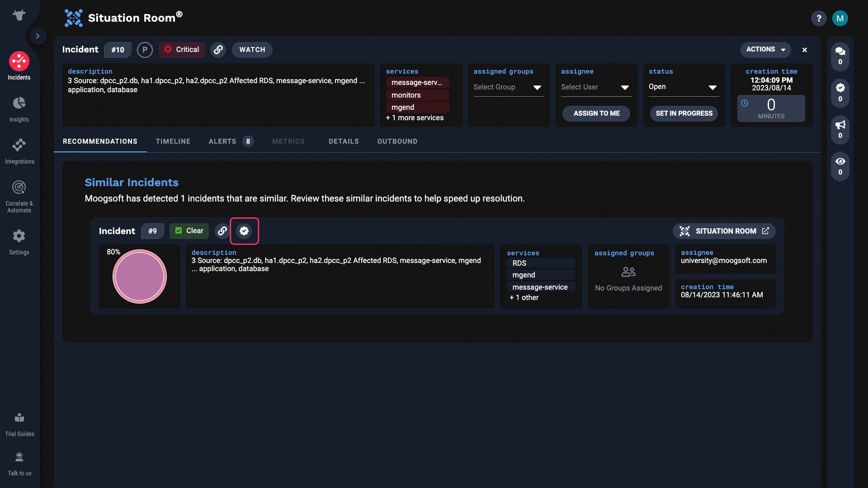Open incident #9 SITUATION ROOM button

724,231
